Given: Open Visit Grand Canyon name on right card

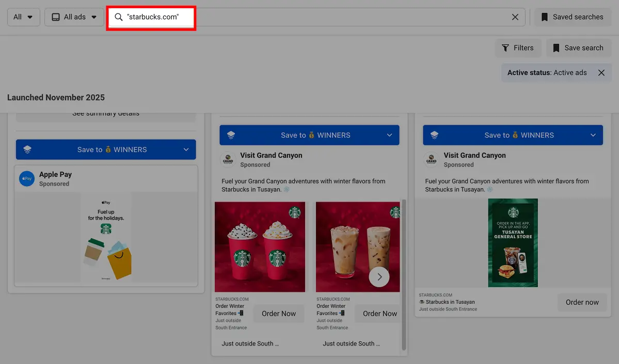Looking at the screenshot, I should pyautogui.click(x=474, y=155).
